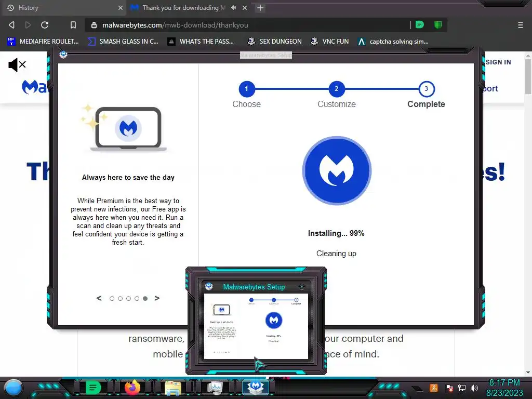
Task: Click the muted speaker icon on page
Action: [17, 64]
